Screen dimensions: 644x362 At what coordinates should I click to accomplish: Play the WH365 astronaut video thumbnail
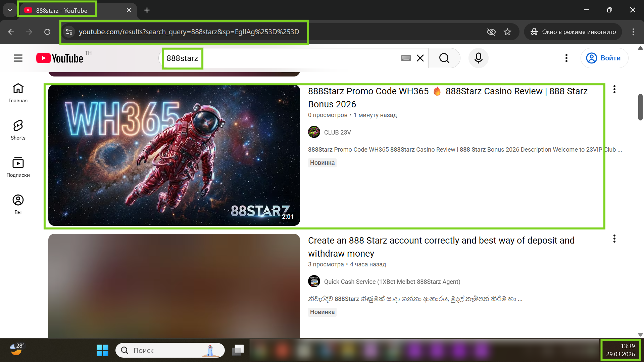click(x=174, y=155)
